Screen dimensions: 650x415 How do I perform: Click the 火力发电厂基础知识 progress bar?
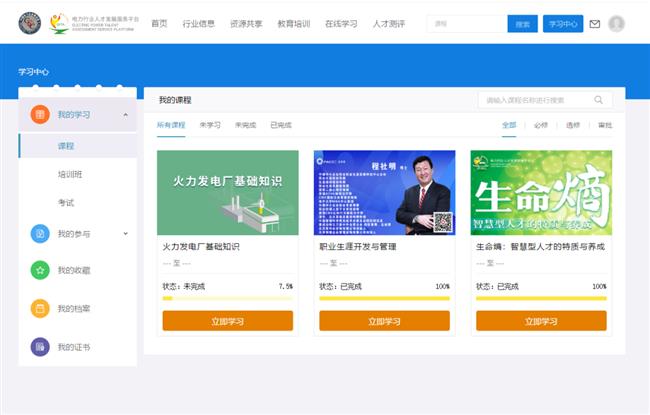(227, 298)
